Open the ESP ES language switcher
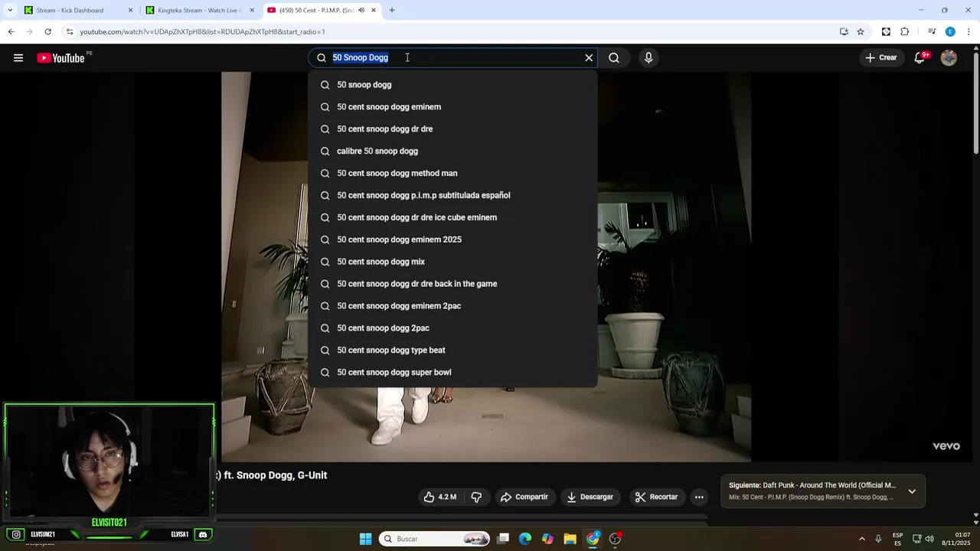 [x=897, y=539]
